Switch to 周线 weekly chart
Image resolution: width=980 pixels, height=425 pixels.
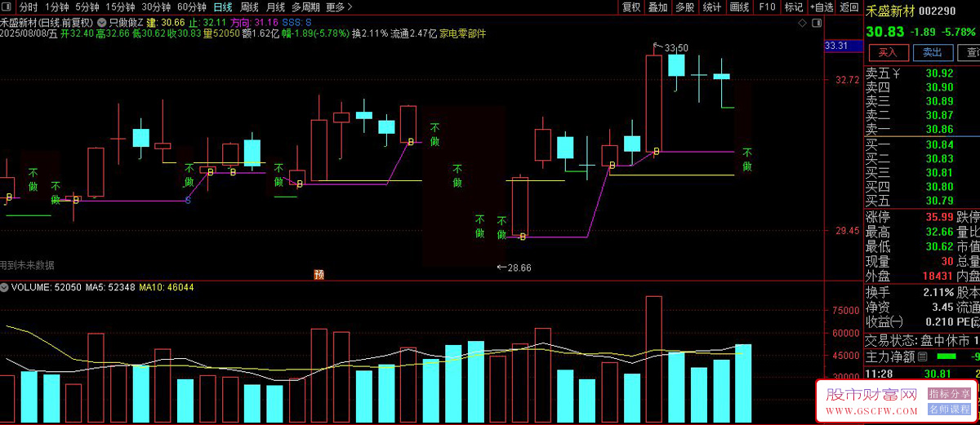[249, 7]
